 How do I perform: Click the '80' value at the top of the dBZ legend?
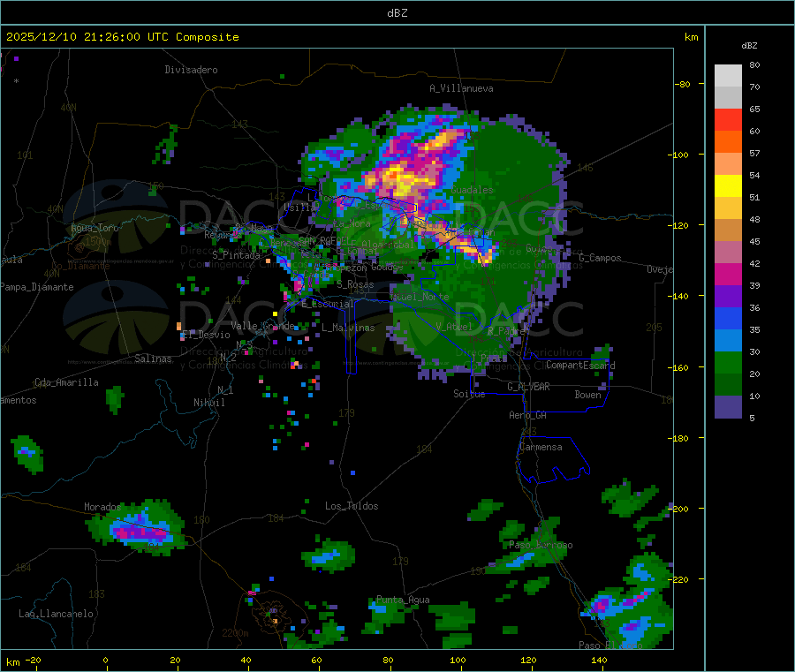(x=754, y=64)
